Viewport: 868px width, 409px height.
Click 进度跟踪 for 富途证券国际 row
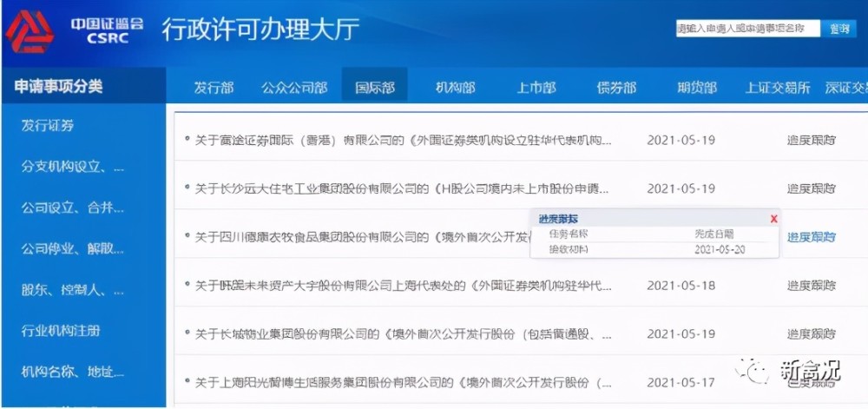pyautogui.click(x=811, y=141)
